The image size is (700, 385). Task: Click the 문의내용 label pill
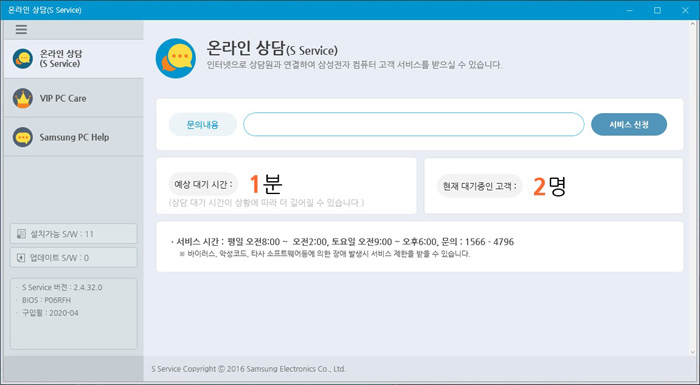coord(203,125)
